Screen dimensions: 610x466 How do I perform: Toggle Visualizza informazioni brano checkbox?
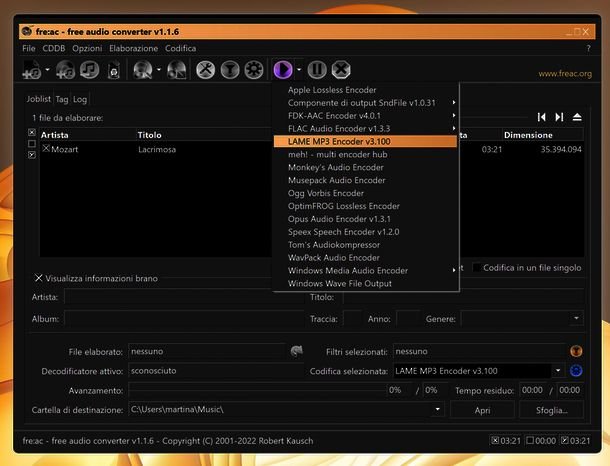pyautogui.click(x=38, y=278)
